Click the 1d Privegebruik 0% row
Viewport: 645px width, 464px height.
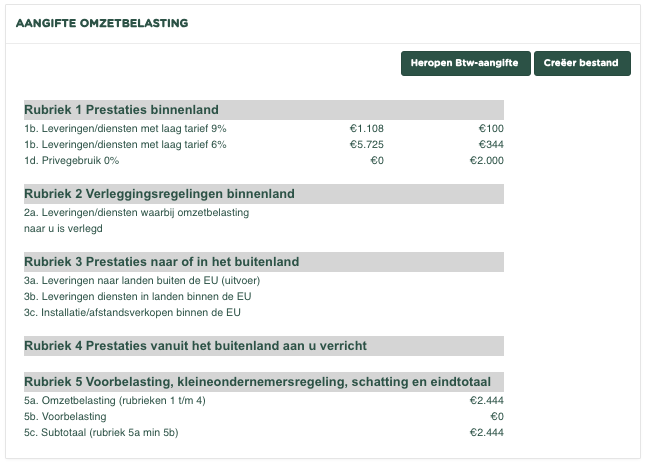point(71,160)
